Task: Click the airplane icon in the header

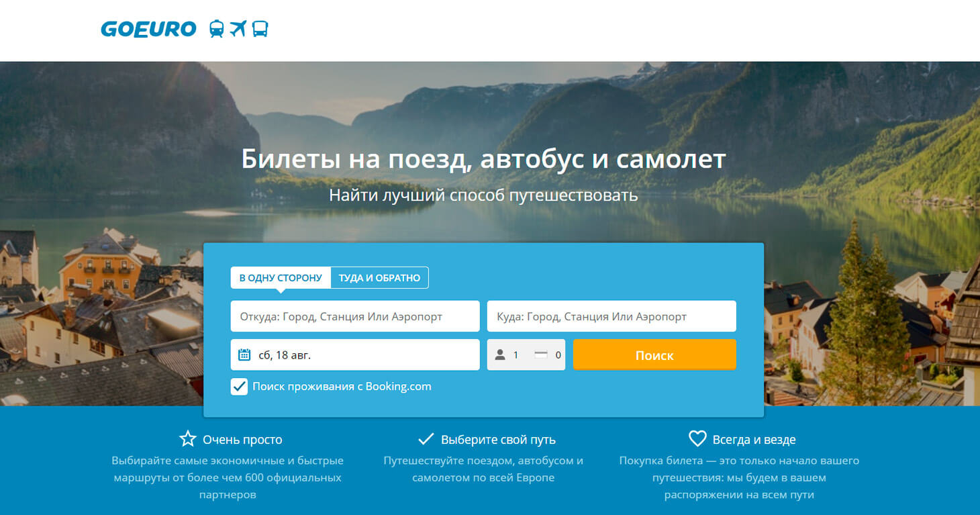Action: [x=240, y=29]
